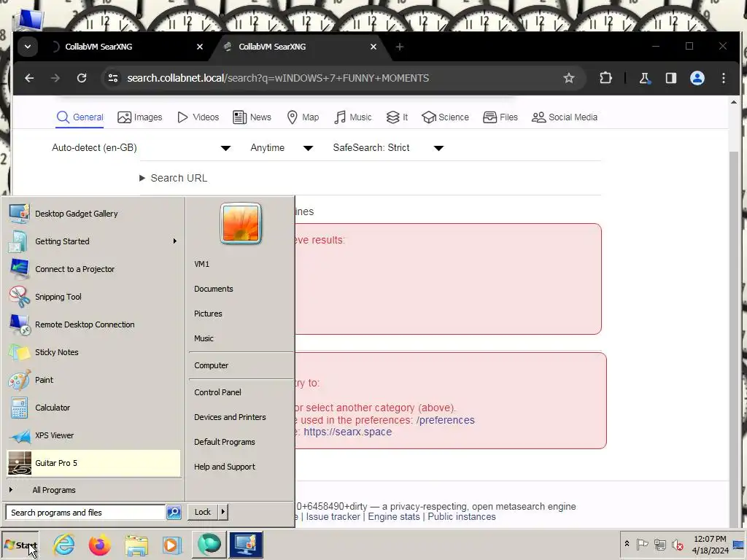Open Internet Explorer from taskbar

point(64,545)
